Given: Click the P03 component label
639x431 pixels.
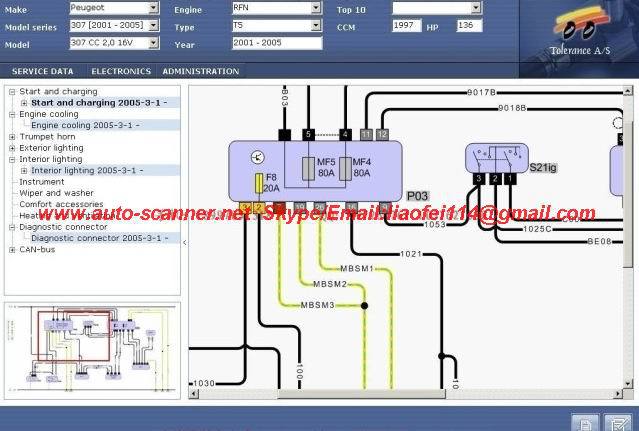Looking at the screenshot, I should pos(418,196).
